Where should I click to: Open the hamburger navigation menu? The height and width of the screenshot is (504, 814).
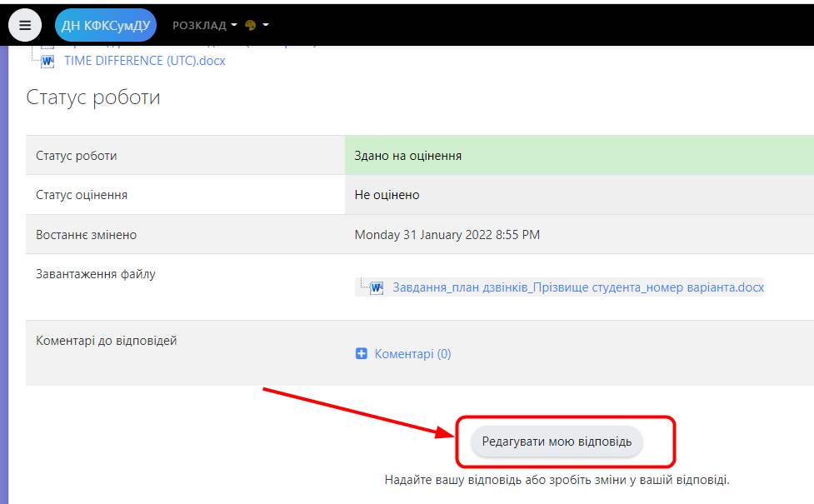click(x=25, y=25)
